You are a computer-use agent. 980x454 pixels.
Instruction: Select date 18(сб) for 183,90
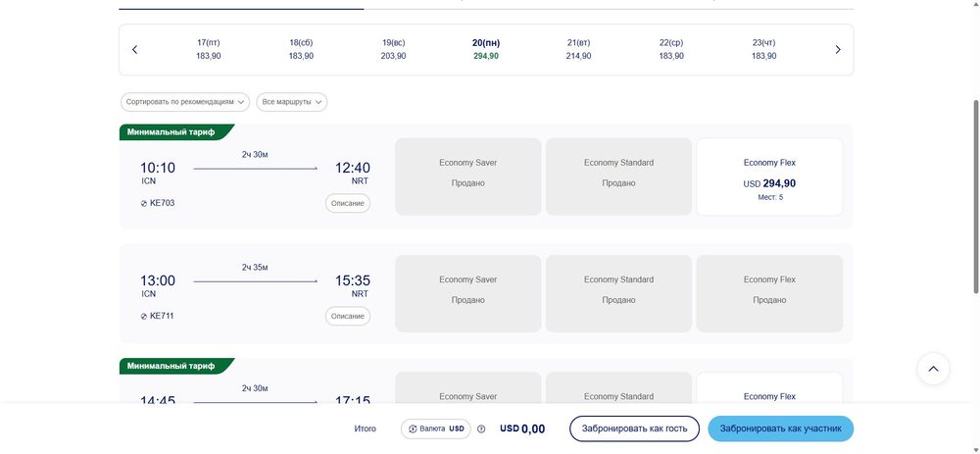pos(301,49)
